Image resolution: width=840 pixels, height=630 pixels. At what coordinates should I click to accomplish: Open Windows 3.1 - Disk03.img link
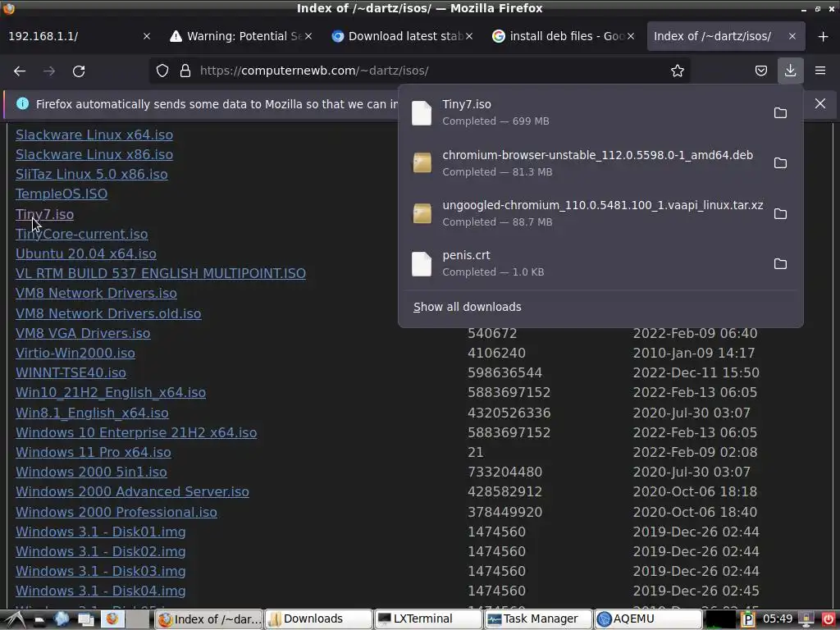click(x=101, y=571)
